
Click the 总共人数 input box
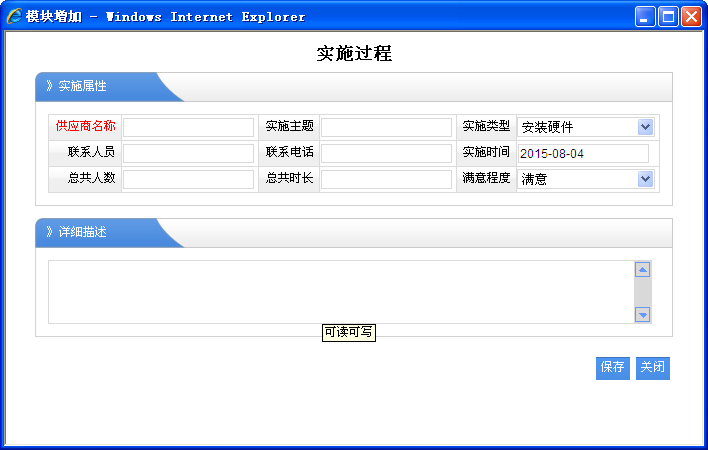click(188, 179)
